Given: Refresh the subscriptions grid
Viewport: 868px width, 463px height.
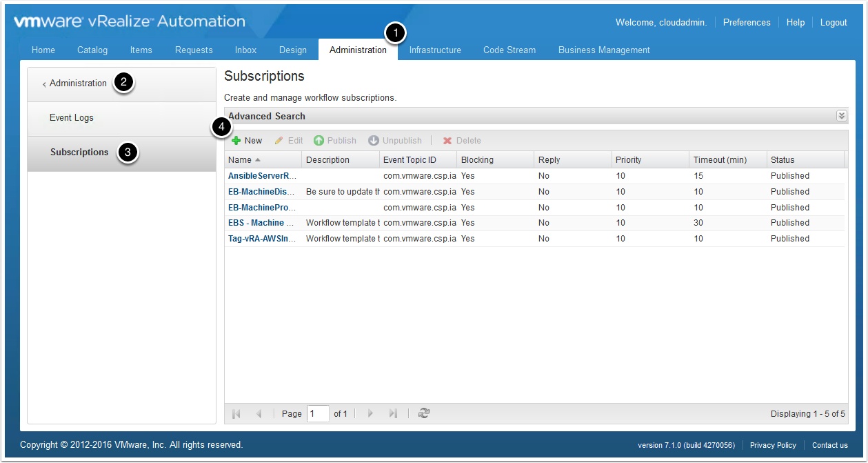Looking at the screenshot, I should click(x=424, y=413).
